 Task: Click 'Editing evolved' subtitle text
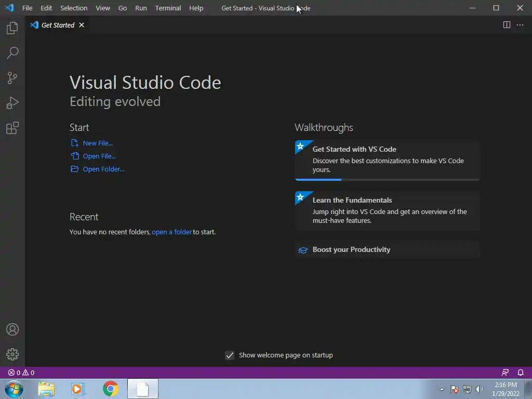pos(115,101)
